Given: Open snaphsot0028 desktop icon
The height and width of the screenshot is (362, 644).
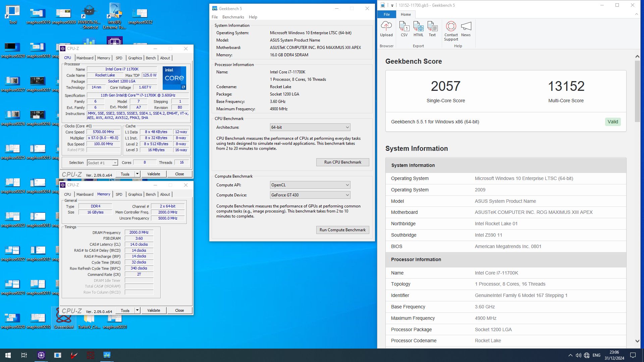Looking at the screenshot, I should 12,50.
